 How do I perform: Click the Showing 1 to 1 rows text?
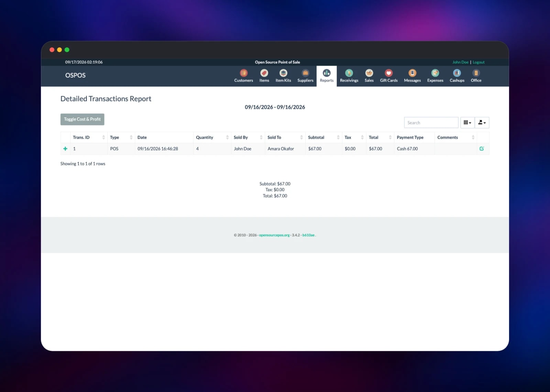coord(83,164)
